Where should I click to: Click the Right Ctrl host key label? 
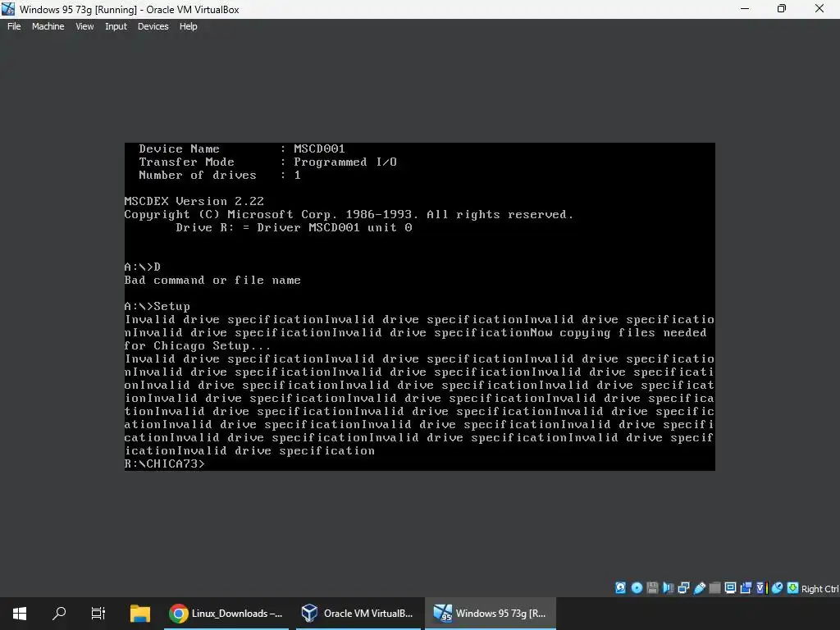click(x=820, y=589)
